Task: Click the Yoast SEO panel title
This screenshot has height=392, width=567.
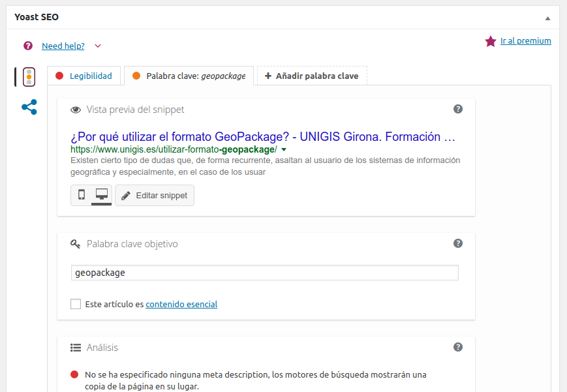Action: click(x=37, y=17)
